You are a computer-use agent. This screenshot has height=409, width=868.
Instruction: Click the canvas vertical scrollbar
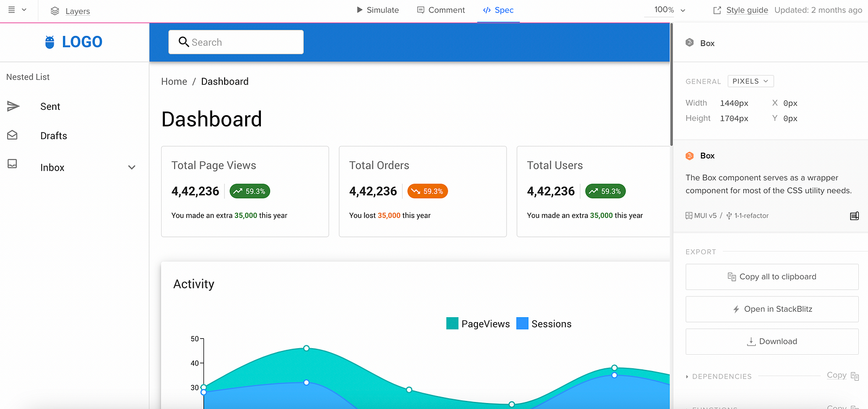tap(672, 84)
